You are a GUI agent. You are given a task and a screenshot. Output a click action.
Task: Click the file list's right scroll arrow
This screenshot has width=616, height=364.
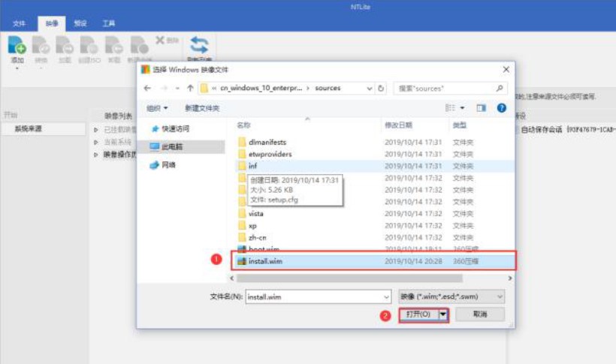pyautogui.click(x=509, y=278)
